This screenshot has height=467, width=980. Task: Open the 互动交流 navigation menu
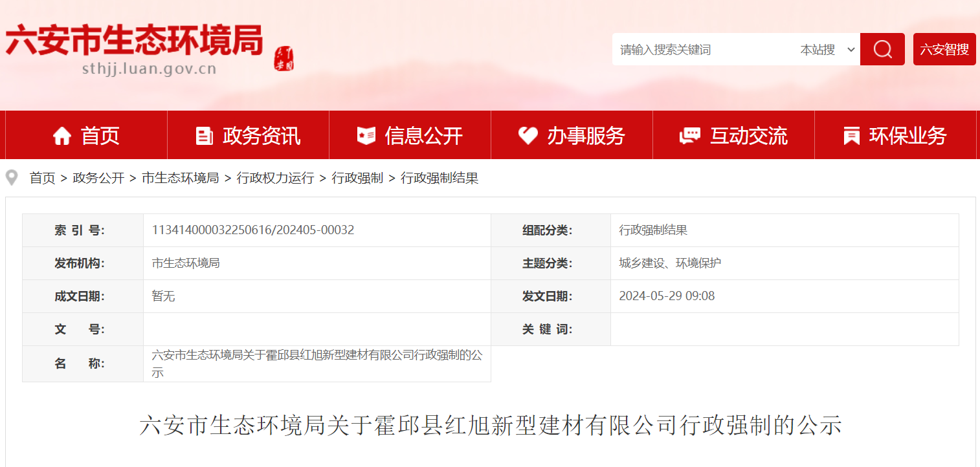click(x=734, y=135)
